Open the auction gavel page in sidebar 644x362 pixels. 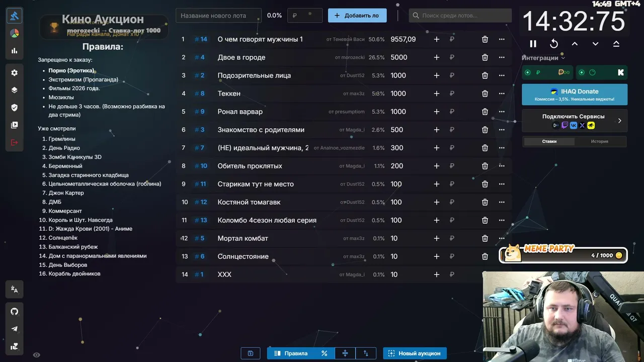14,16
